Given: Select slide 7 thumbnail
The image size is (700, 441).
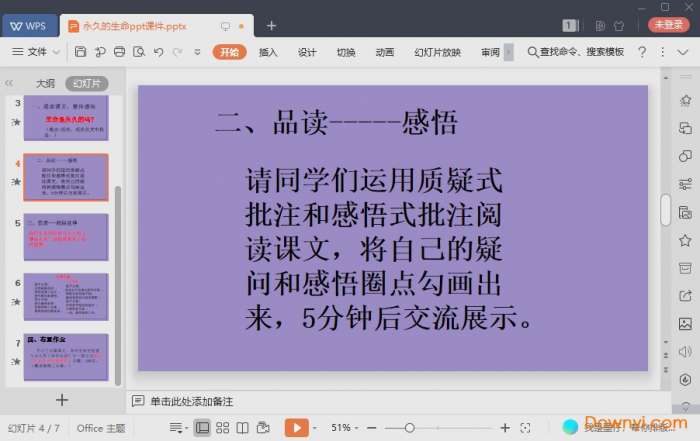Looking at the screenshot, I should [x=66, y=357].
